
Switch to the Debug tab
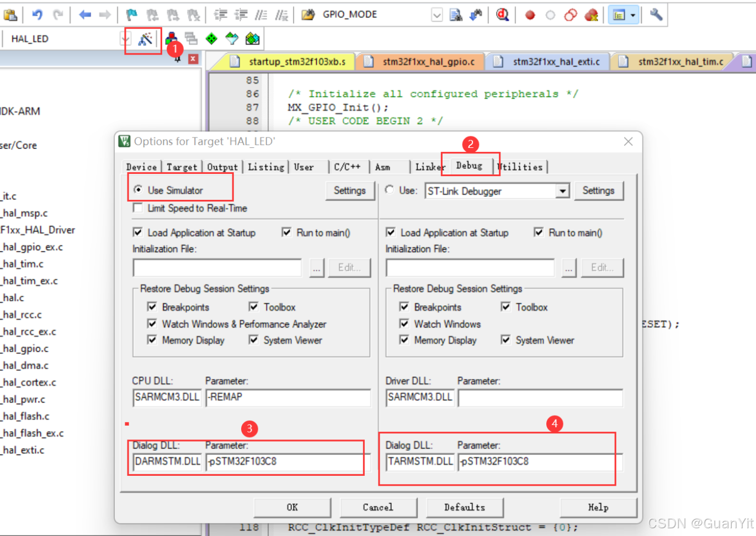click(470, 166)
